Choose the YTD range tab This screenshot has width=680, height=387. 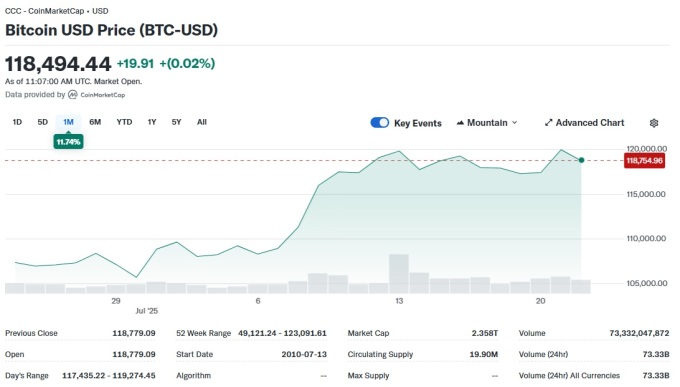coord(124,122)
